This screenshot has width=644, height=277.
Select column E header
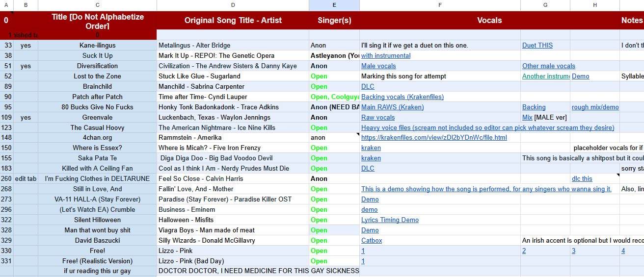click(334, 5)
